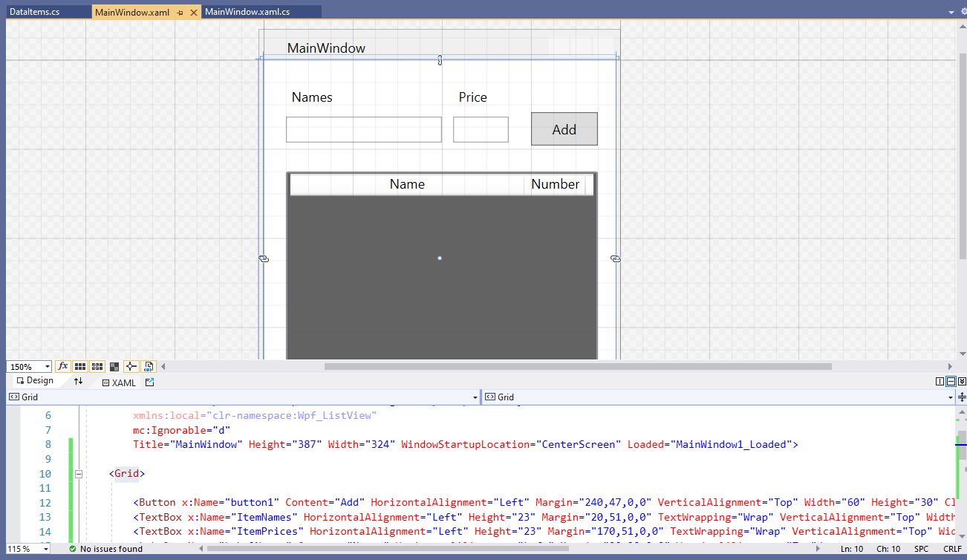Close the MainWindow.xaml tab
967x560 pixels.
click(194, 13)
